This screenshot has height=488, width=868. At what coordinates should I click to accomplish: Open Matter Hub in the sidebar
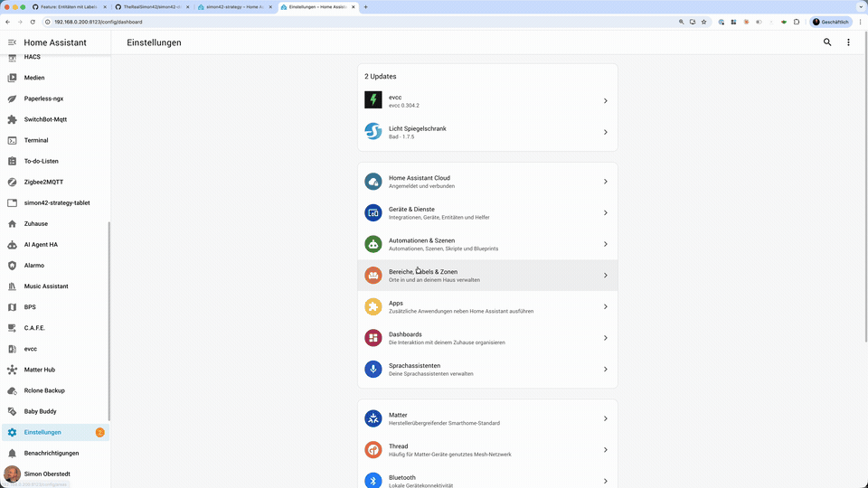tap(55, 370)
